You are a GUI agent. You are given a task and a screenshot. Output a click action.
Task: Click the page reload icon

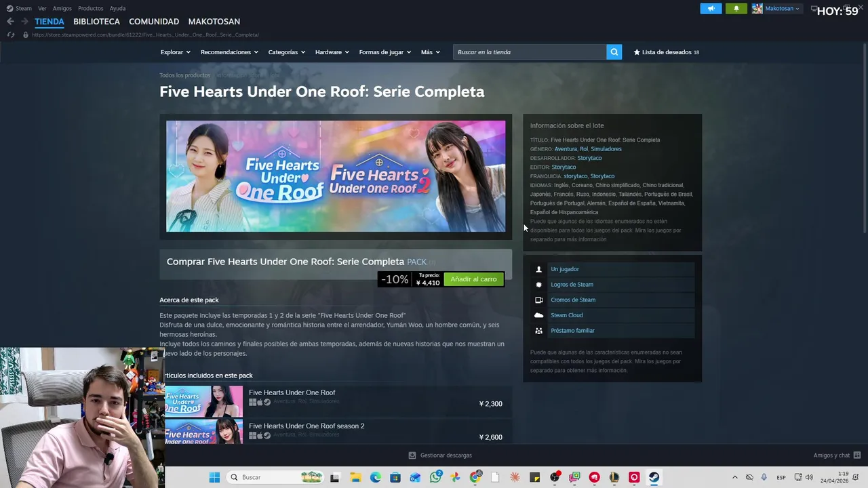click(10, 35)
